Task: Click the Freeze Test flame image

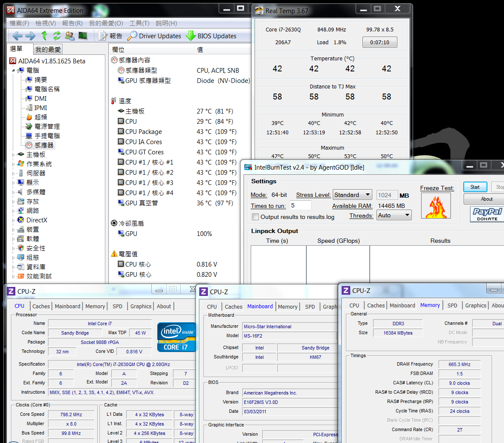Action: pos(436,206)
